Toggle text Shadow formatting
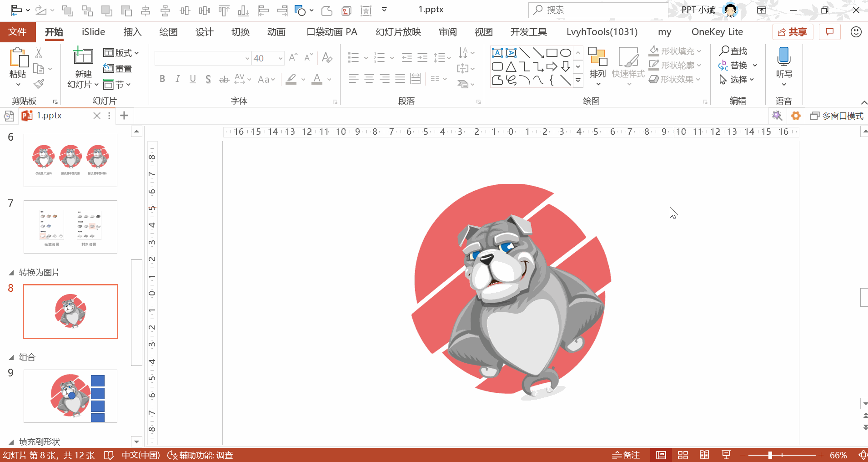Viewport: 868px width, 462px height. [x=208, y=79]
